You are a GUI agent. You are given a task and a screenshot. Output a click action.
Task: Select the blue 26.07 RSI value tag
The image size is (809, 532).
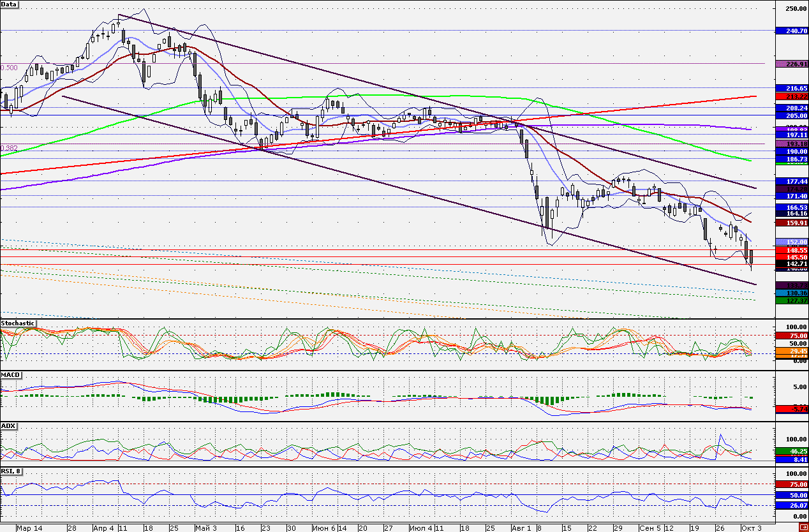[790, 505]
